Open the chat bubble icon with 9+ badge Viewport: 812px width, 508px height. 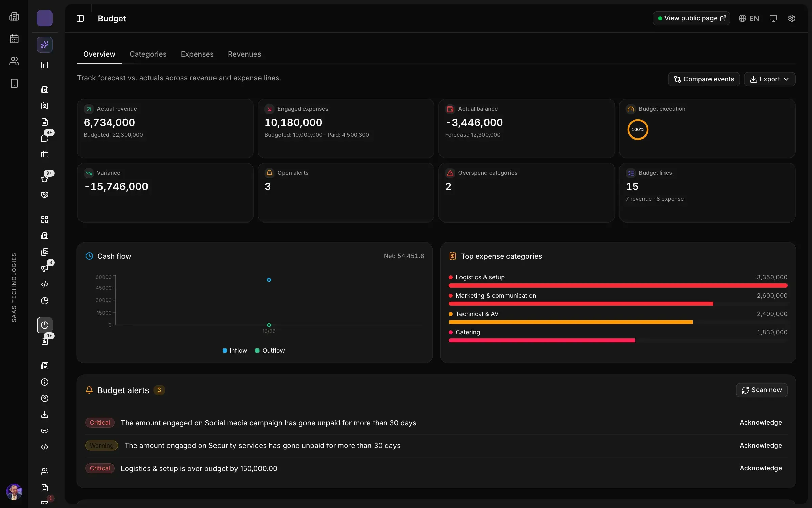[45, 138]
